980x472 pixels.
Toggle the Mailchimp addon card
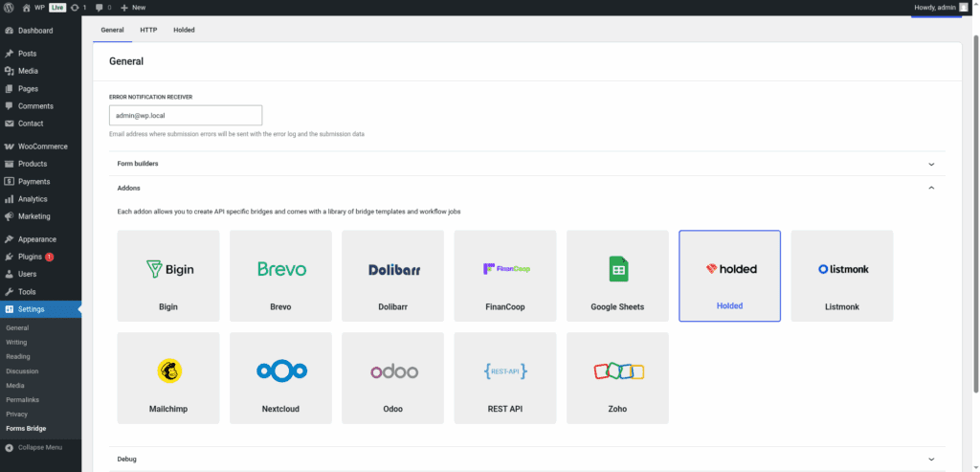click(x=168, y=377)
